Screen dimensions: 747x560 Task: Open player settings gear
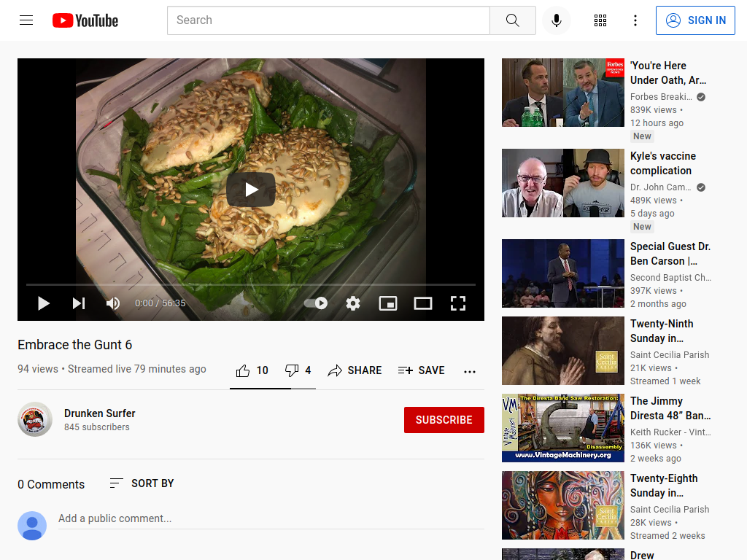coord(353,303)
